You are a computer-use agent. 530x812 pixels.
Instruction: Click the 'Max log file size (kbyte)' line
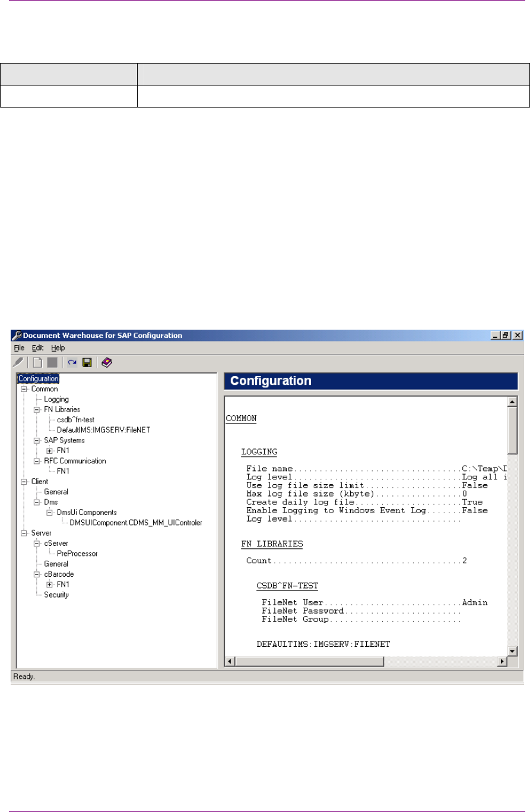tap(357, 494)
